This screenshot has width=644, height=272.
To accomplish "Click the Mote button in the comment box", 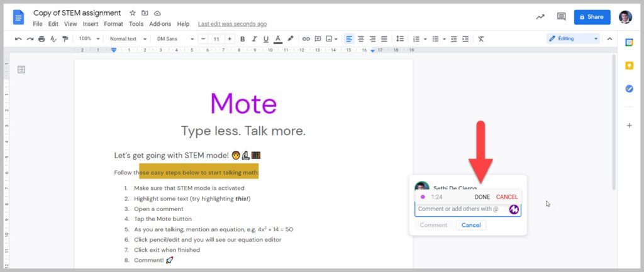I will (514, 210).
